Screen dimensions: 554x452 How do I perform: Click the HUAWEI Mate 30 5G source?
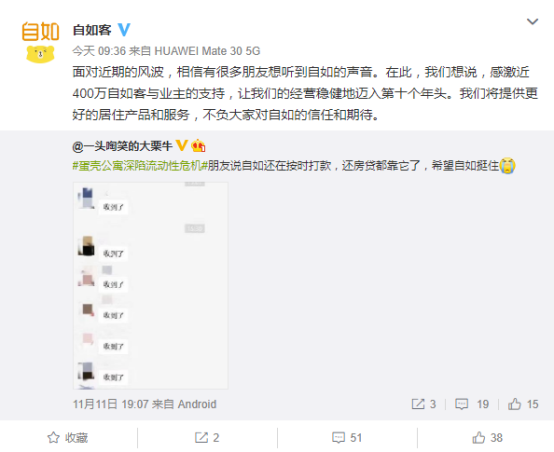(x=207, y=51)
